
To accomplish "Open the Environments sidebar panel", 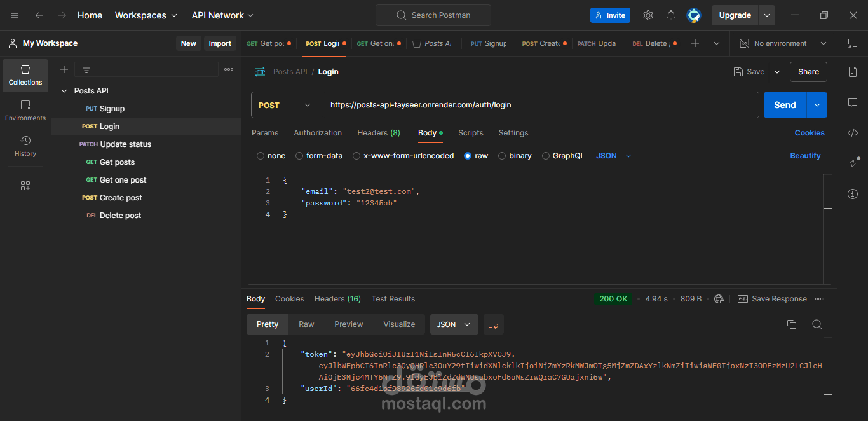I will coord(25,111).
